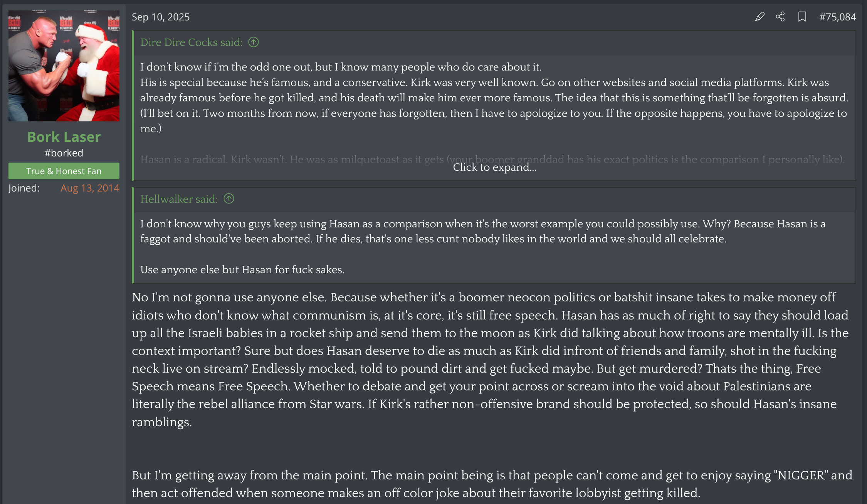
Task: View Bork Laser's avatar image
Action: (x=64, y=66)
